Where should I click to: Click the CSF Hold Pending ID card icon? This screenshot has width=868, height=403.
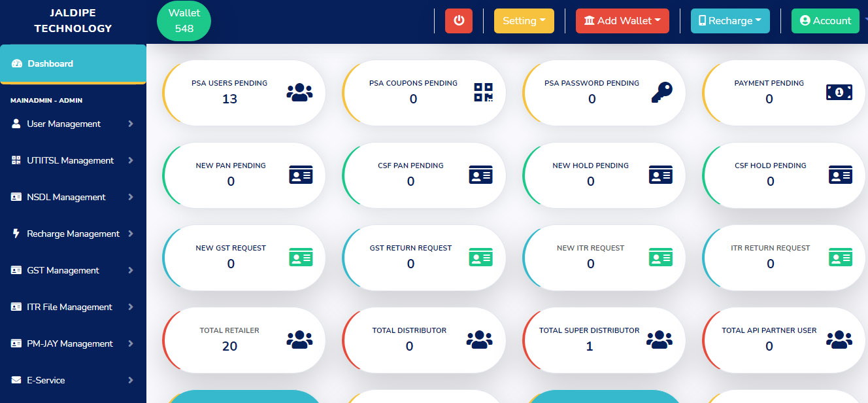click(841, 175)
